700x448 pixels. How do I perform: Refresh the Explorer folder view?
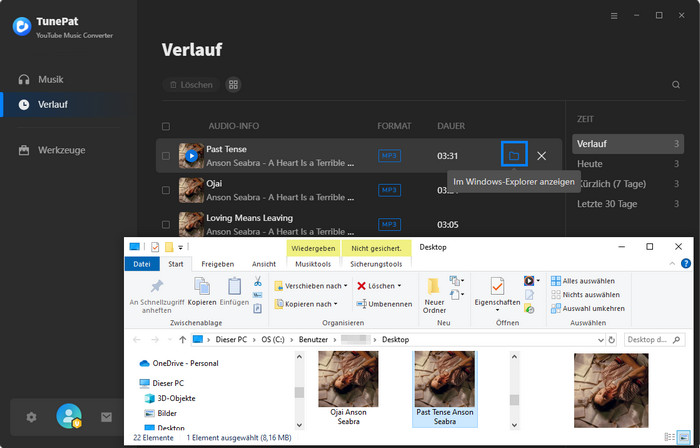[612, 340]
